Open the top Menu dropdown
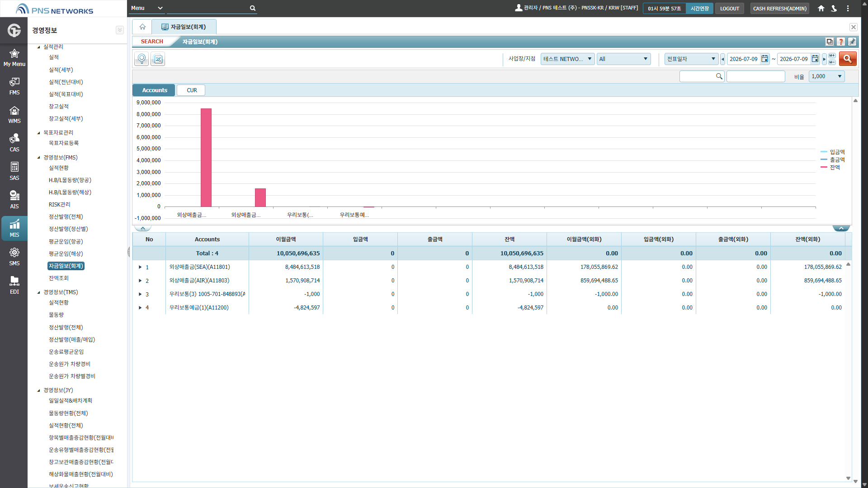Screen dimensions: 868x488 point(146,8)
